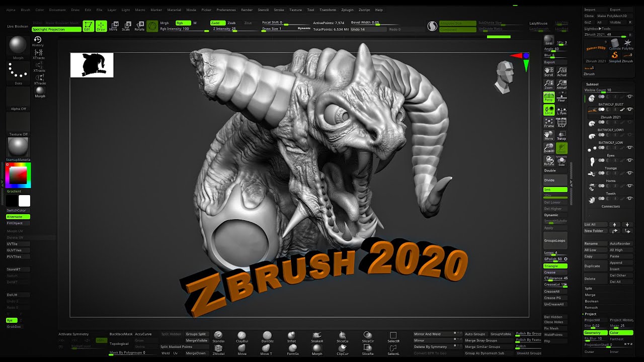This screenshot has height=362, width=644.
Task: Toggle Perspective (Persp) view
Action: coord(549,97)
